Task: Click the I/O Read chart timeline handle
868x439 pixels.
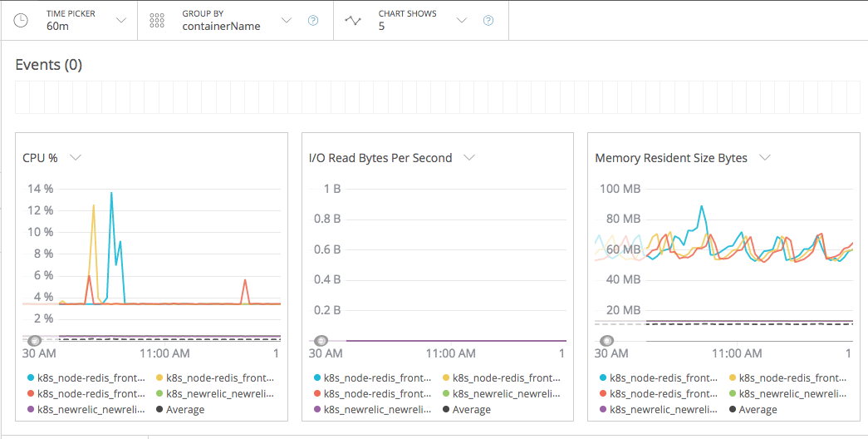Action: pos(321,340)
